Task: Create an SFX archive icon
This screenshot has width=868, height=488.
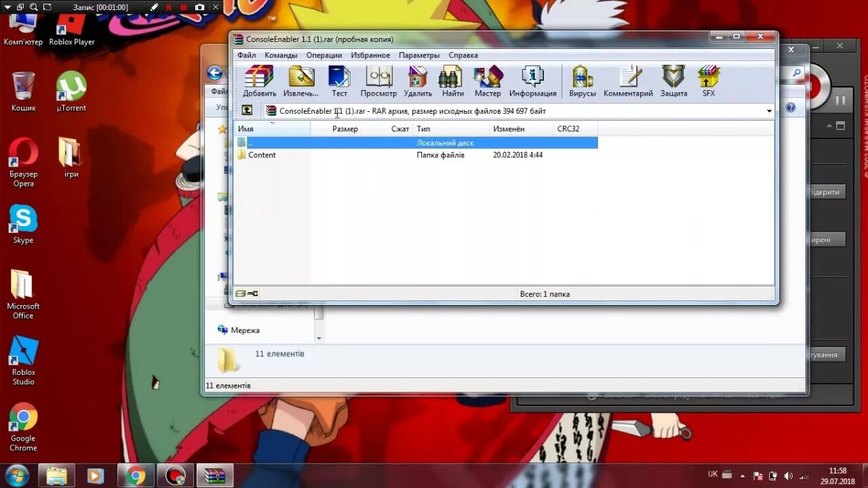Action: (x=709, y=81)
